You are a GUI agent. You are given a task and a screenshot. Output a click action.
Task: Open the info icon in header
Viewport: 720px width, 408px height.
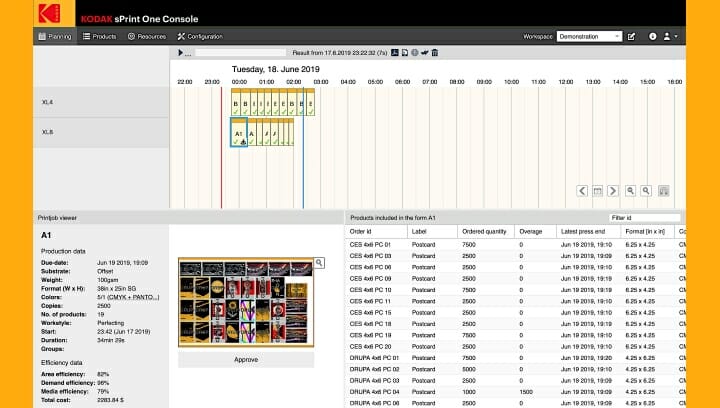(652, 36)
